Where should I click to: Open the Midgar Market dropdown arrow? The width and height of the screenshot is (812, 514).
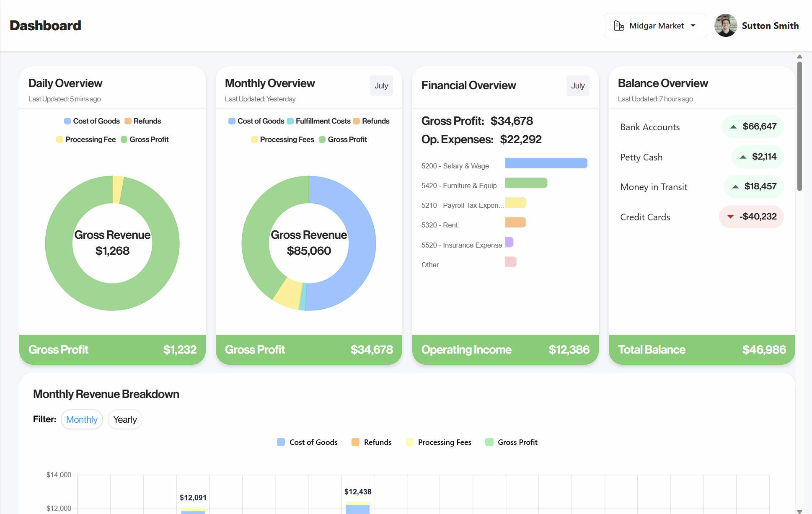click(x=693, y=26)
